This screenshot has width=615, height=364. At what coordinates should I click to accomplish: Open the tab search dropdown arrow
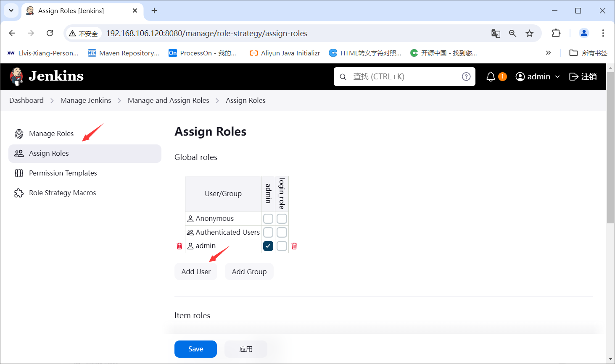pyautogui.click(x=11, y=10)
